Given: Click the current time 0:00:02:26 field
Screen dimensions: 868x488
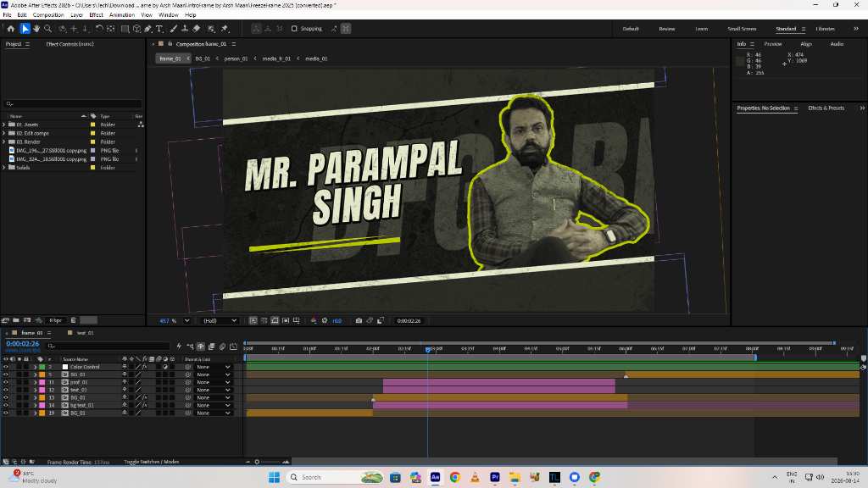Looking at the screenshot, I should 23,344.
